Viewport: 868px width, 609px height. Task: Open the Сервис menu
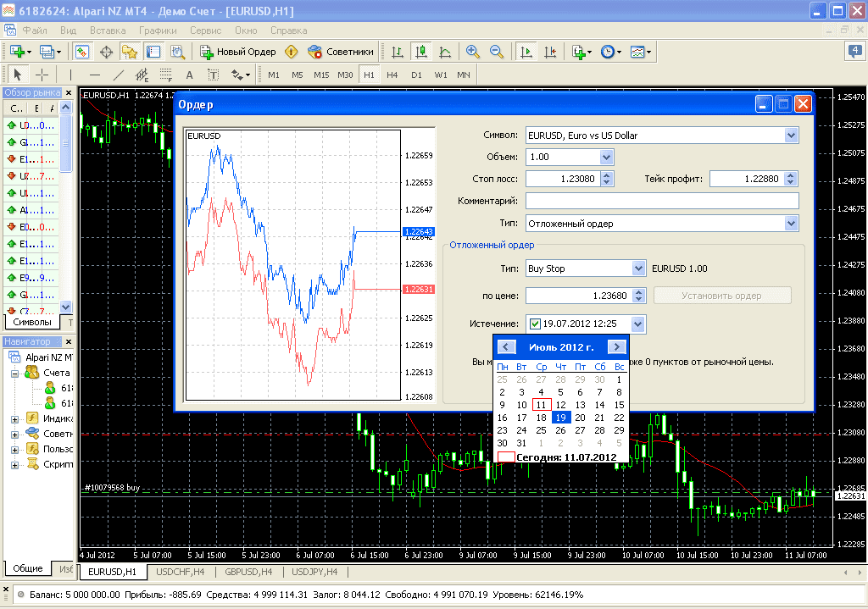click(x=205, y=30)
